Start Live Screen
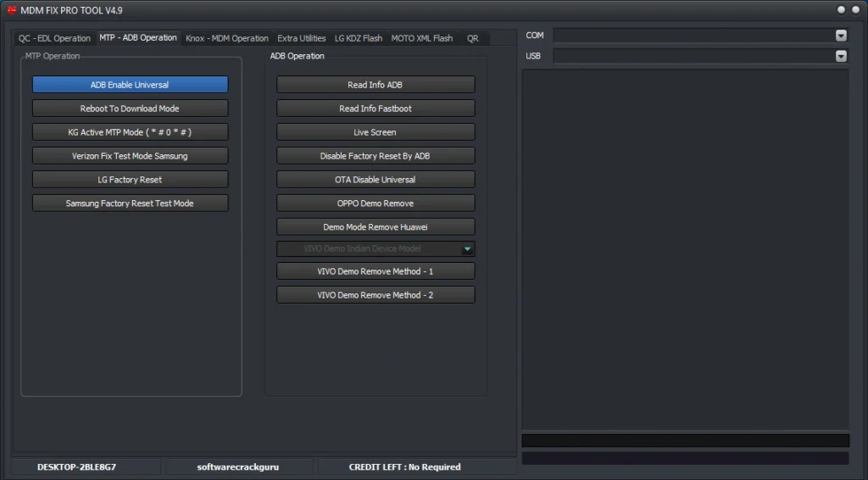Image resolution: width=868 pixels, height=480 pixels. click(x=376, y=132)
